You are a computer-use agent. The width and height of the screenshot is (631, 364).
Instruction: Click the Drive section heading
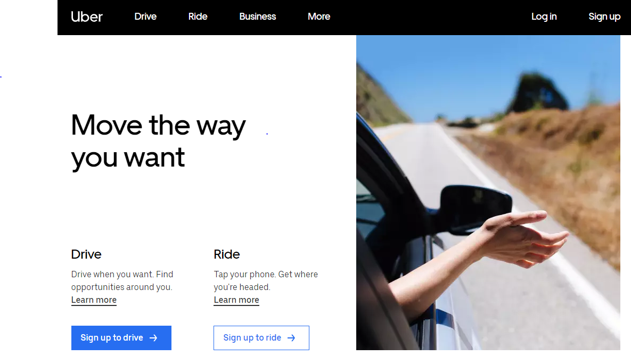(86, 254)
